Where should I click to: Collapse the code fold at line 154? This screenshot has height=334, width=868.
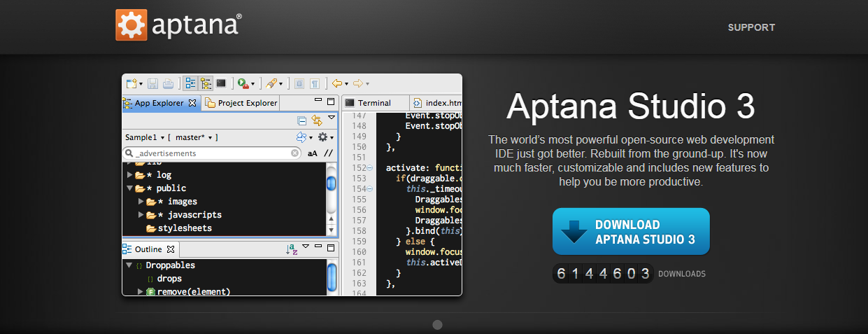[x=370, y=189]
